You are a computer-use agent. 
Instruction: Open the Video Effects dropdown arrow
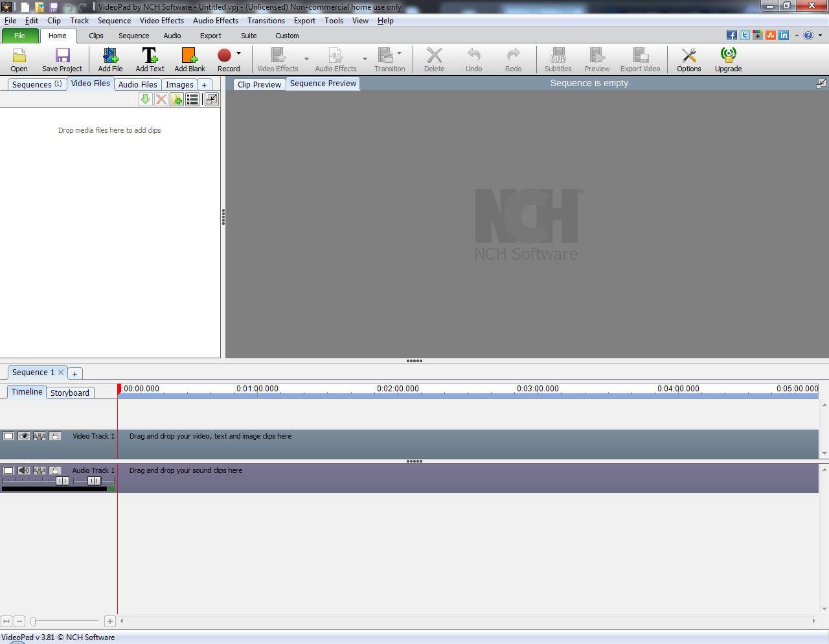(306, 59)
